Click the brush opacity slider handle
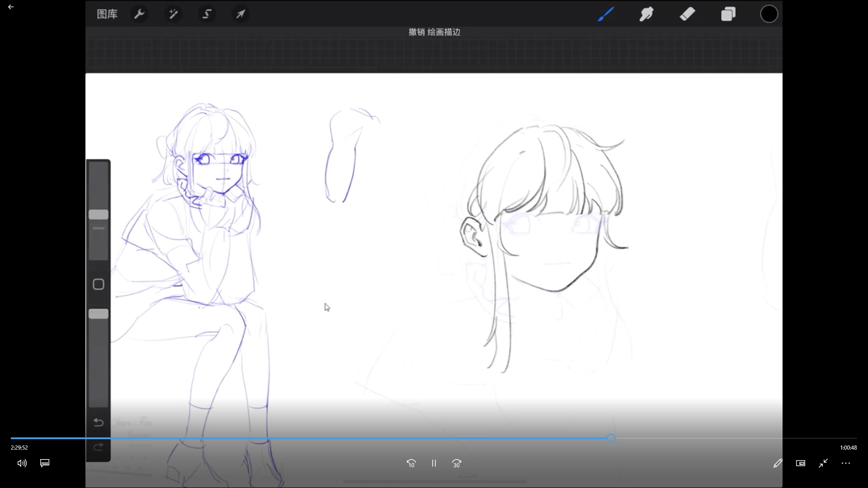 point(99,314)
